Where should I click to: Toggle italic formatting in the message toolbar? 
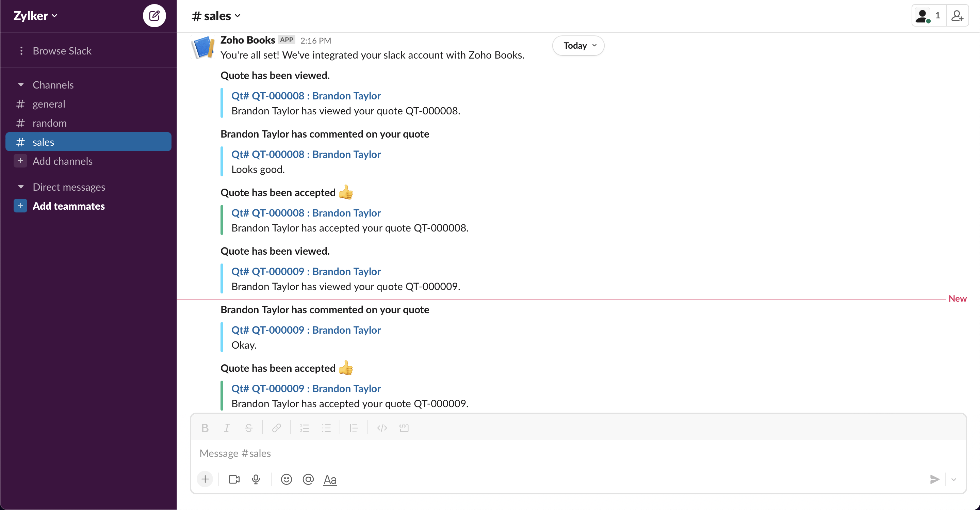(226, 427)
